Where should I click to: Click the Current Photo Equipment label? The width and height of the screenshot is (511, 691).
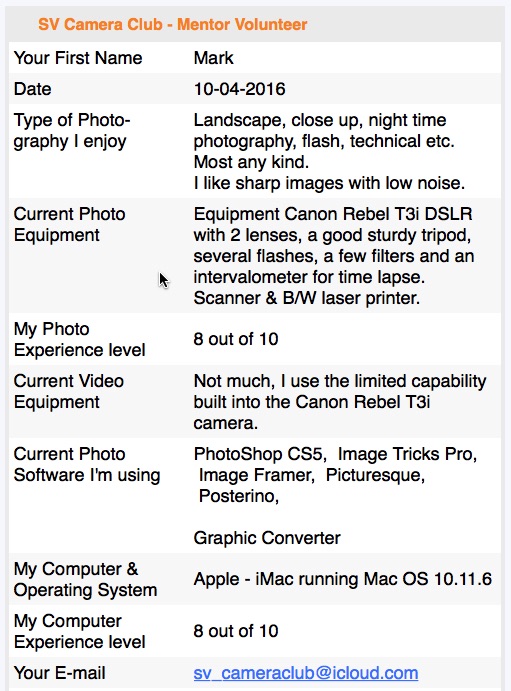(70, 224)
